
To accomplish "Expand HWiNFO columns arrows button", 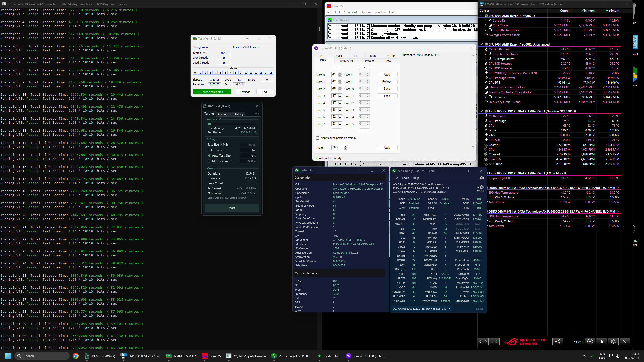I will 483,342.
